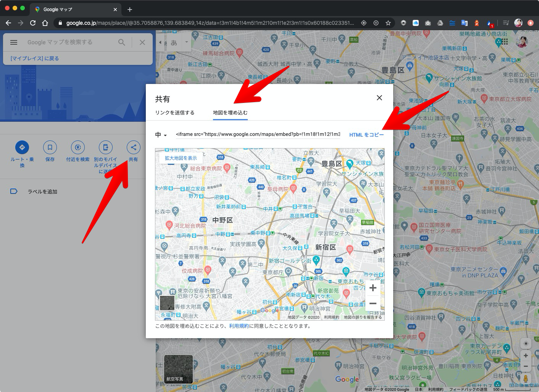539x392 pixels.
Task: Open the Google apps grid icon
Action: click(504, 42)
